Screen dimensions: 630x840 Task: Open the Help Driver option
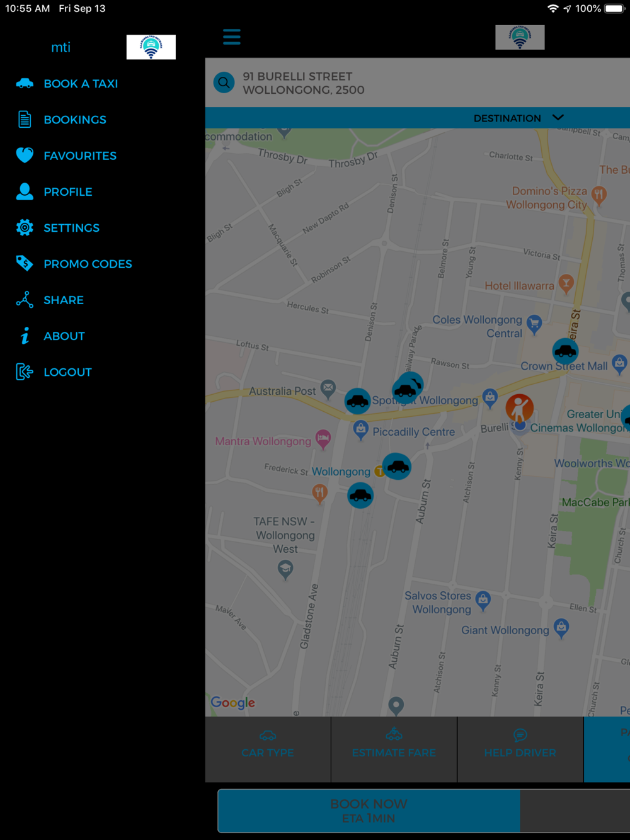tap(520, 749)
